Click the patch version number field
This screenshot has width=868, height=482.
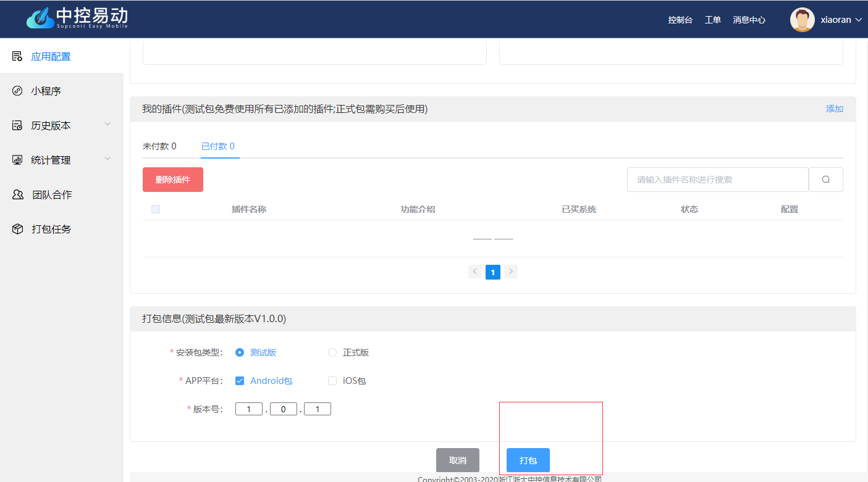click(318, 409)
